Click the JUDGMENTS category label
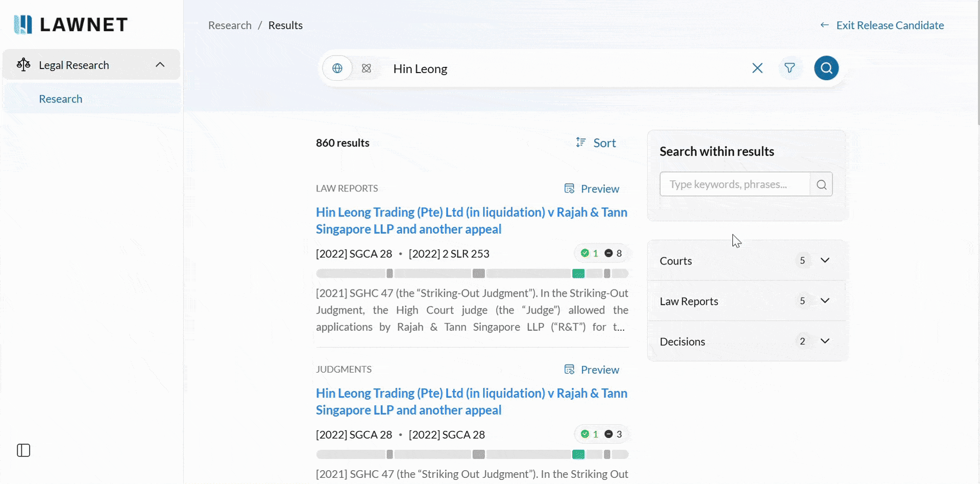Screen dimensions: 980x484 click(344, 369)
